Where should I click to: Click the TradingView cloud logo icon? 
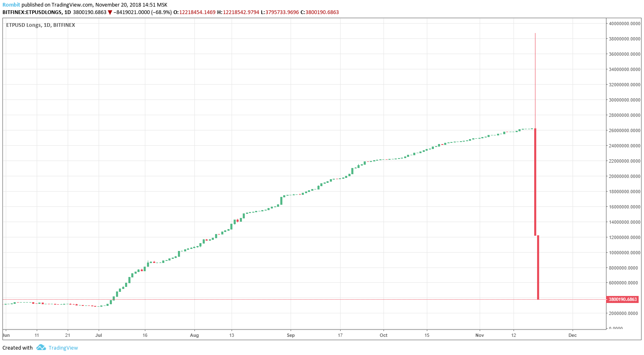tap(41, 348)
